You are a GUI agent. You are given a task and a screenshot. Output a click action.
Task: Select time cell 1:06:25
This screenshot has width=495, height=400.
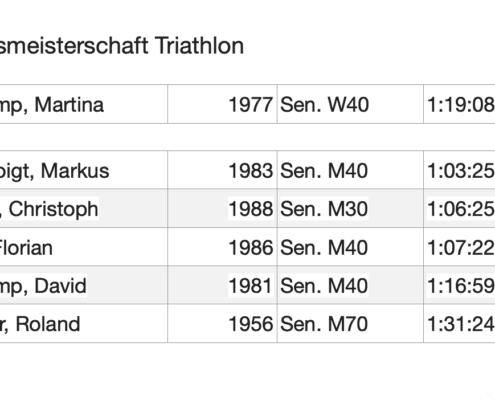click(x=459, y=209)
